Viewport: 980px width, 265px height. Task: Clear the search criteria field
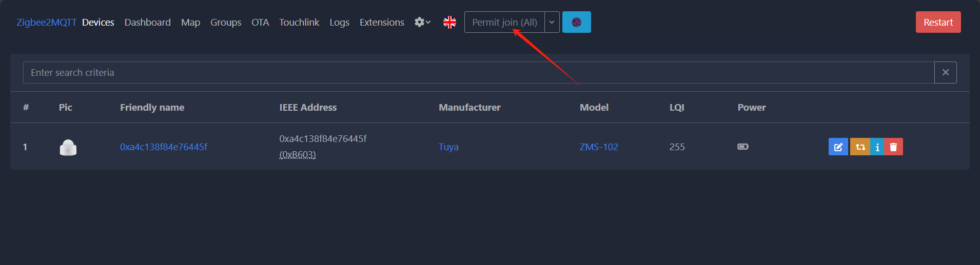tap(945, 72)
